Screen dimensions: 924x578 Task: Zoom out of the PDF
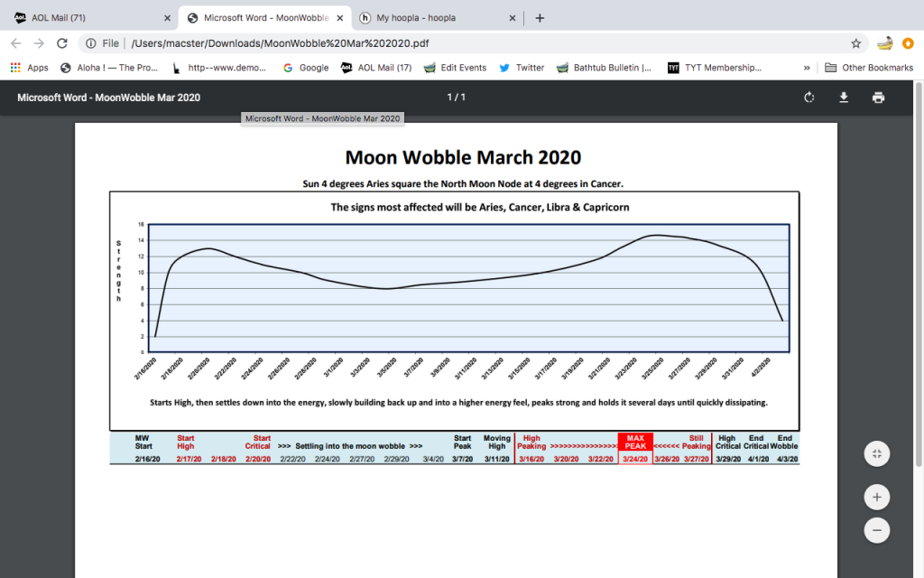click(877, 530)
